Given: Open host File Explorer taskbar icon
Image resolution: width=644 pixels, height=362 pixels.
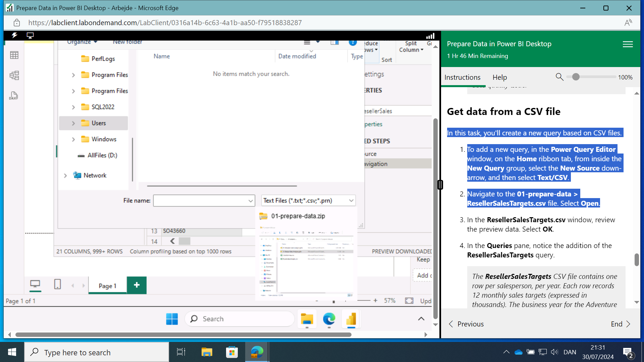Looking at the screenshot, I should coord(207,352).
